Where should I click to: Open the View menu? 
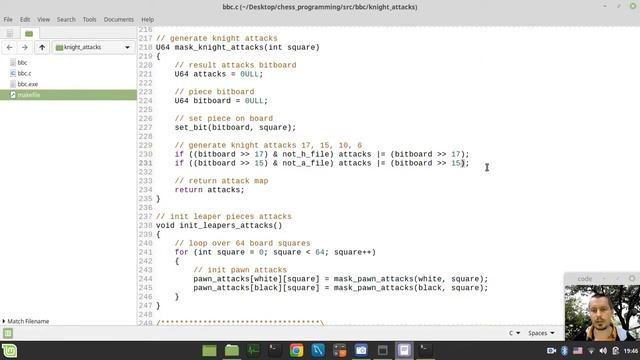coord(43,19)
